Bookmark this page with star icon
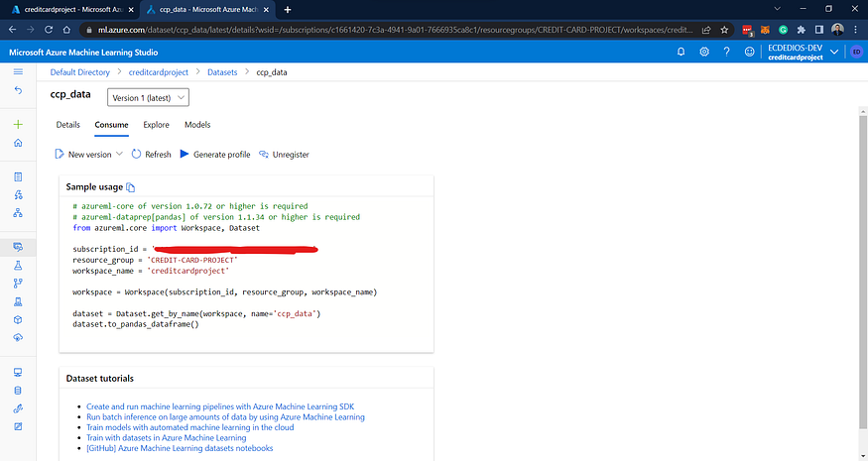This screenshot has width=868, height=461. (x=724, y=30)
